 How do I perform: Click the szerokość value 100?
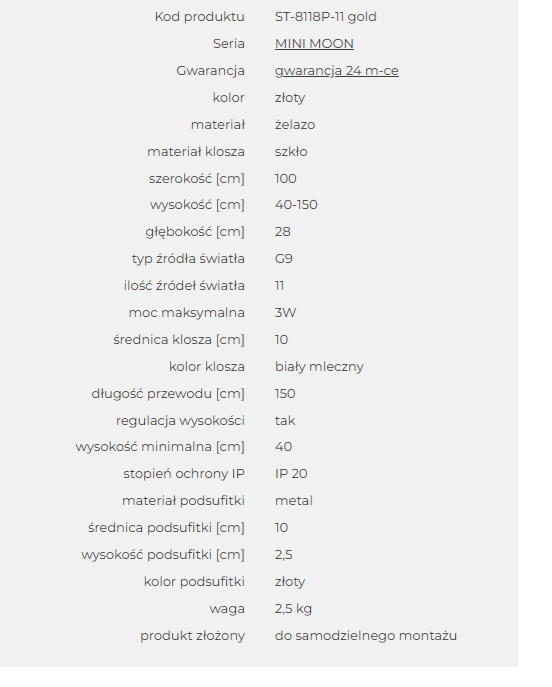pos(286,179)
